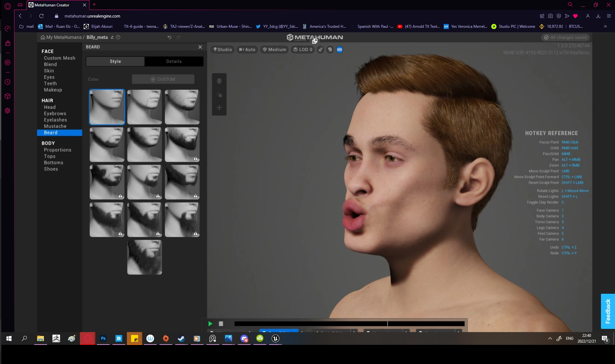Click the stop animation button
This screenshot has width=615, height=364.
click(221, 324)
